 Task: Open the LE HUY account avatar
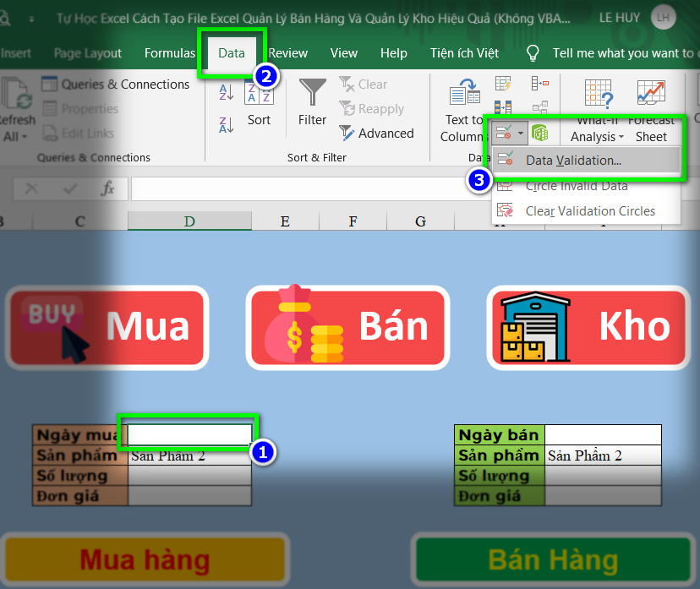click(663, 18)
